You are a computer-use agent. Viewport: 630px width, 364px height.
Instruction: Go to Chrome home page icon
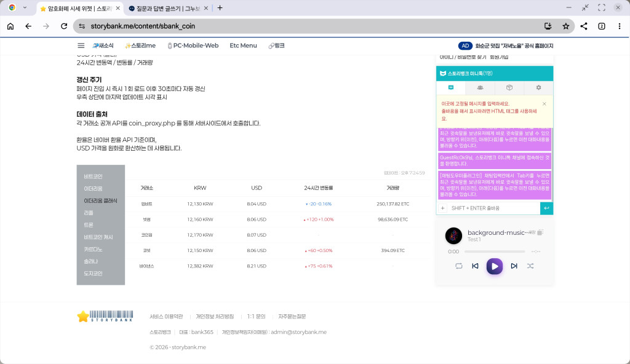click(10, 26)
